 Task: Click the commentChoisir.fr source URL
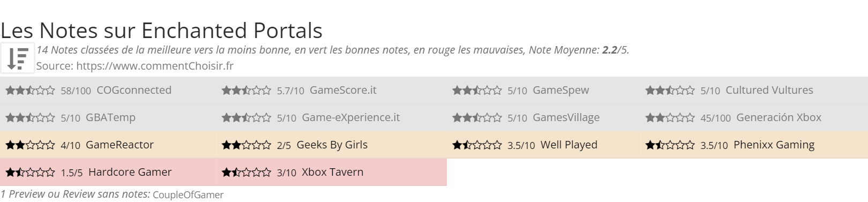click(x=155, y=66)
